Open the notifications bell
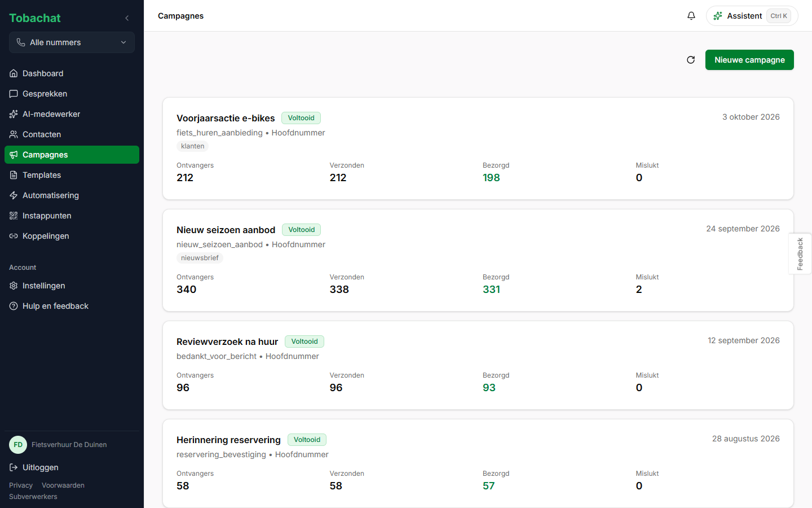Image resolution: width=812 pixels, height=508 pixels. pyautogui.click(x=691, y=16)
